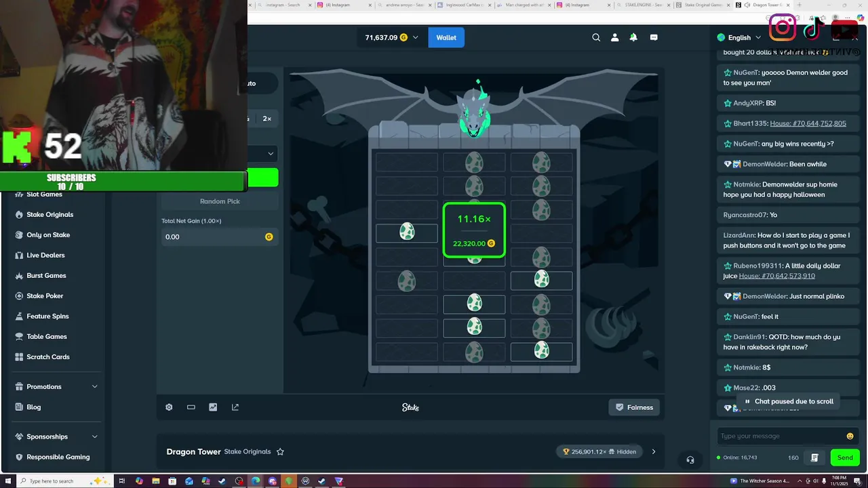The image size is (868, 488).
Task: Open Rubeno199311's House bet link
Action: pyautogui.click(x=777, y=276)
